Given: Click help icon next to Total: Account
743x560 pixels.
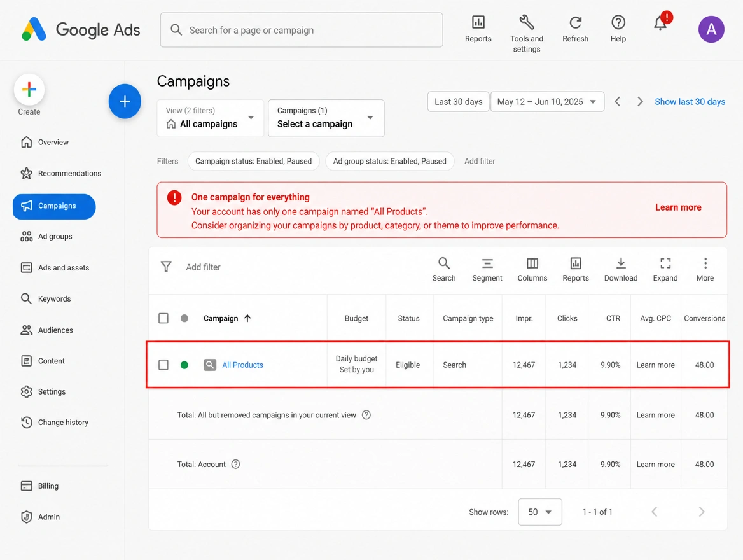Looking at the screenshot, I should pyautogui.click(x=235, y=464).
